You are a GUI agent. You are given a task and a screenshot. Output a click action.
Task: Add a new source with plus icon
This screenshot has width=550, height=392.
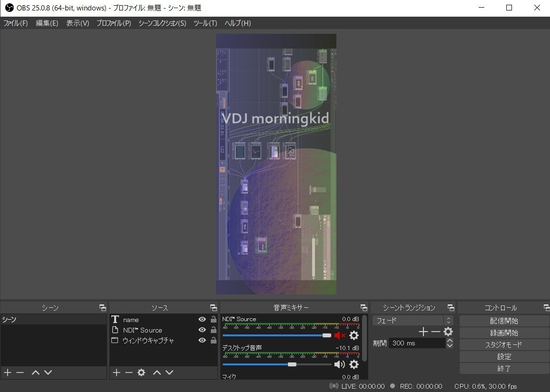[117, 372]
